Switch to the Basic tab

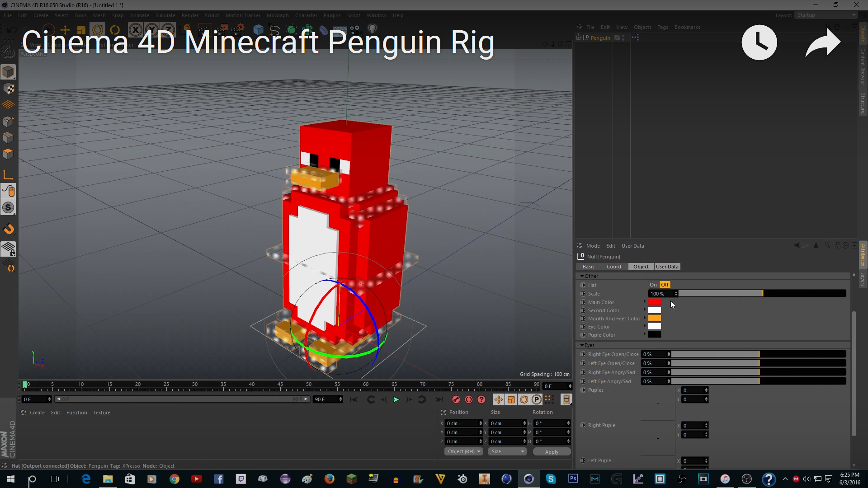click(x=589, y=267)
